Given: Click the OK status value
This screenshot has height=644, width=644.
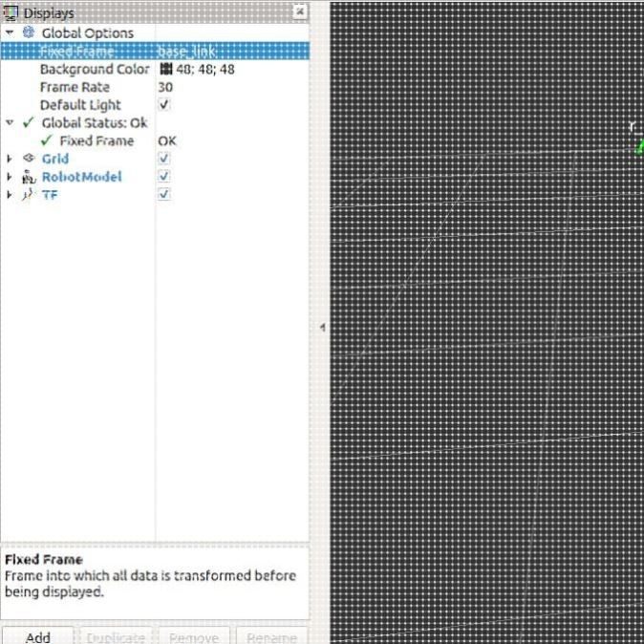Looking at the screenshot, I should pyautogui.click(x=167, y=140).
